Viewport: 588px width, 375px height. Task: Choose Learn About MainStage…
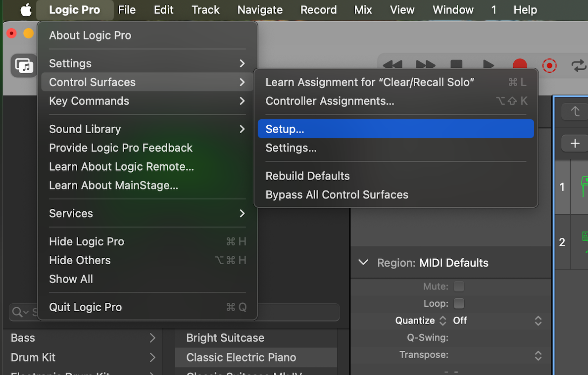coord(147,185)
